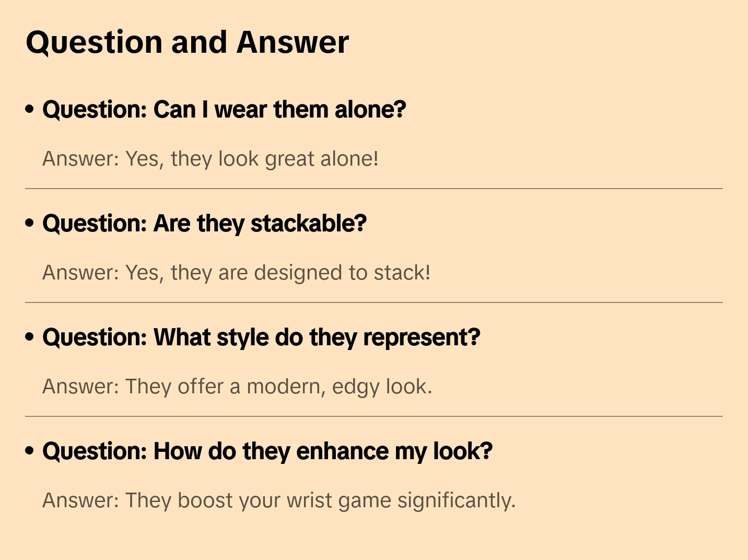Click the "How do they enhance my look?" question
Image resolution: width=748 pixels, height=560 pixels.
coord(267,451)
